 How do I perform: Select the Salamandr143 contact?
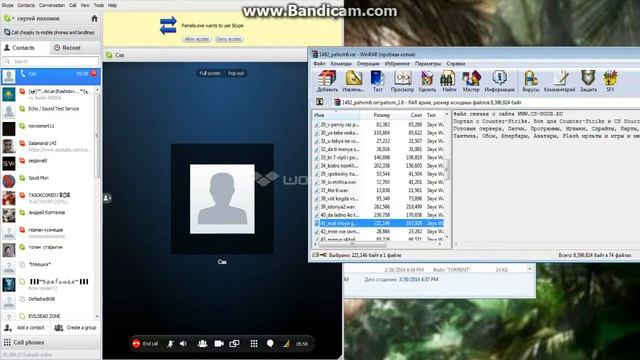pyautogui.click(x=48, y=145)
